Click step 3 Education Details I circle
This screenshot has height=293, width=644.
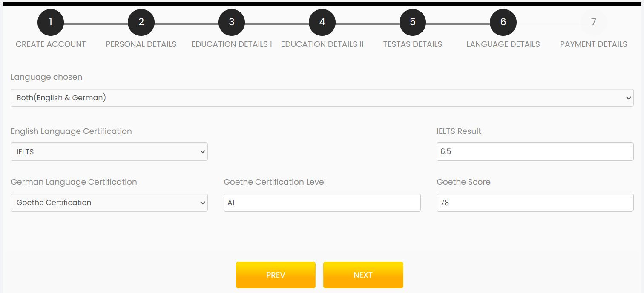click(232, 22)
